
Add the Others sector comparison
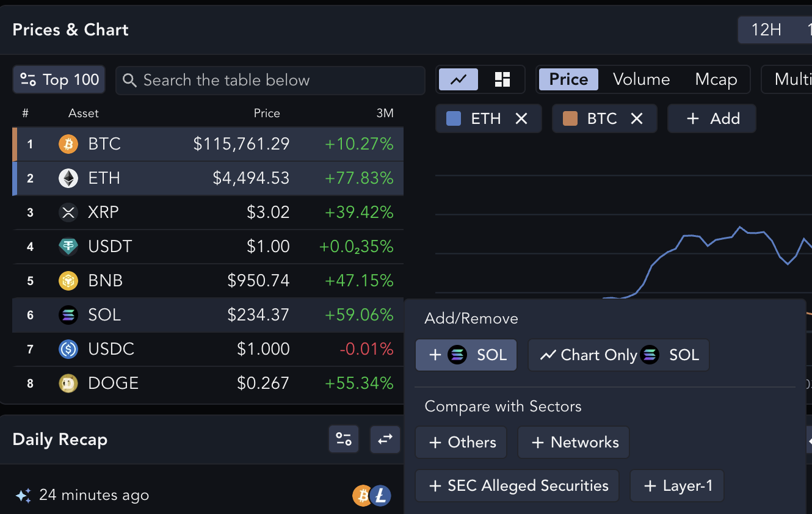[x=461, y=443]
